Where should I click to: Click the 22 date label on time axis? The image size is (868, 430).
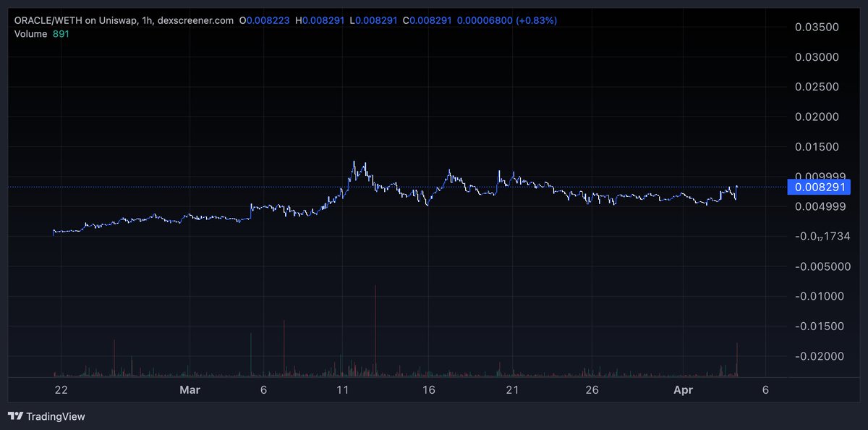[61, 390]
